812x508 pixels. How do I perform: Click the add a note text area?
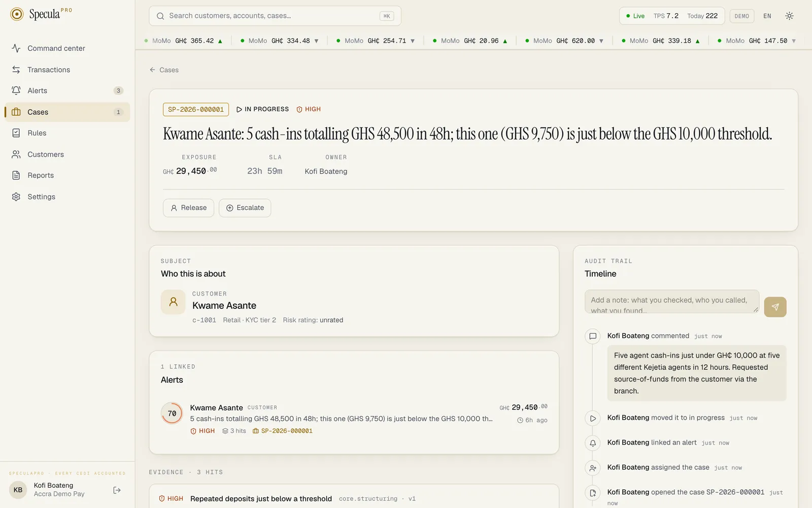click(x=672, y=302)
